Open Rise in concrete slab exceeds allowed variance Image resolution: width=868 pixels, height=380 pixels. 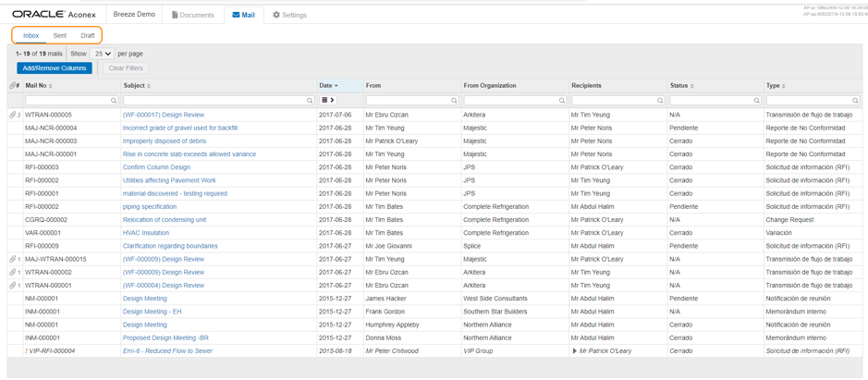pyautogui.click(x=189, y=154)
